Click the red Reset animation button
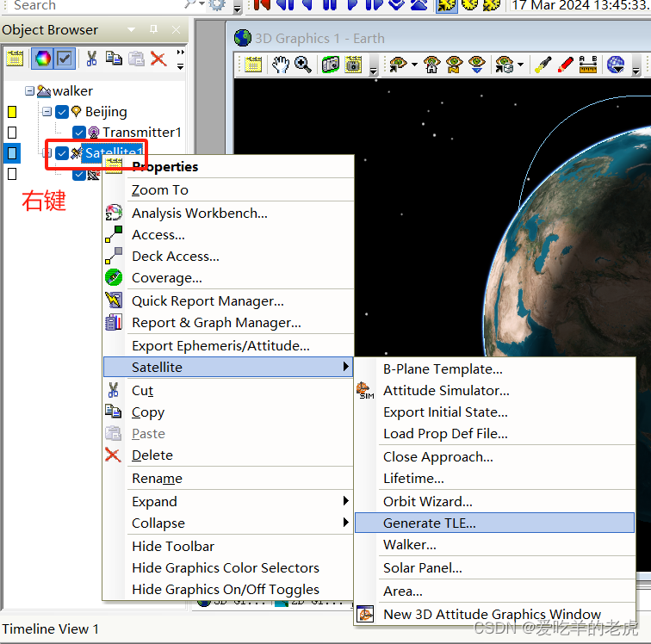The image size is (651, 644). [262, 4]
